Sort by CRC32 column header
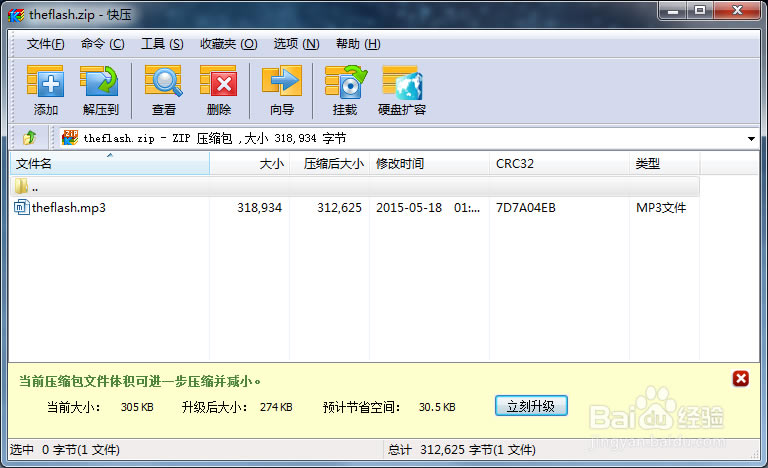Image resolution: width=768 pixels, height=468 pixels. [x=559, y=163]
